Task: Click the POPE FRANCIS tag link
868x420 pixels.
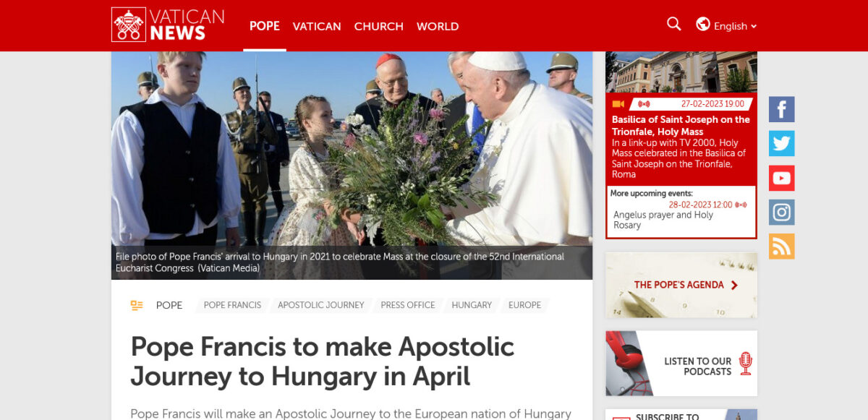Action: coord(232,305)
